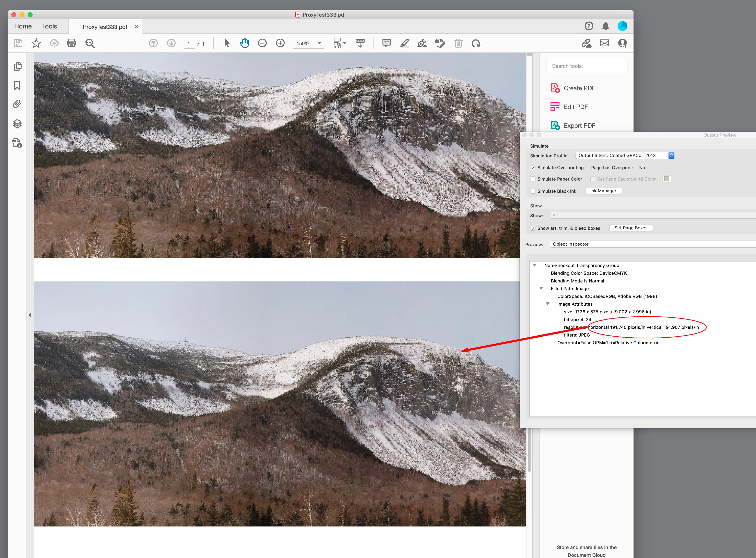Open the Attachments paperclip panel
This screenshot has height=558, width=756.
tap(17, 104)
